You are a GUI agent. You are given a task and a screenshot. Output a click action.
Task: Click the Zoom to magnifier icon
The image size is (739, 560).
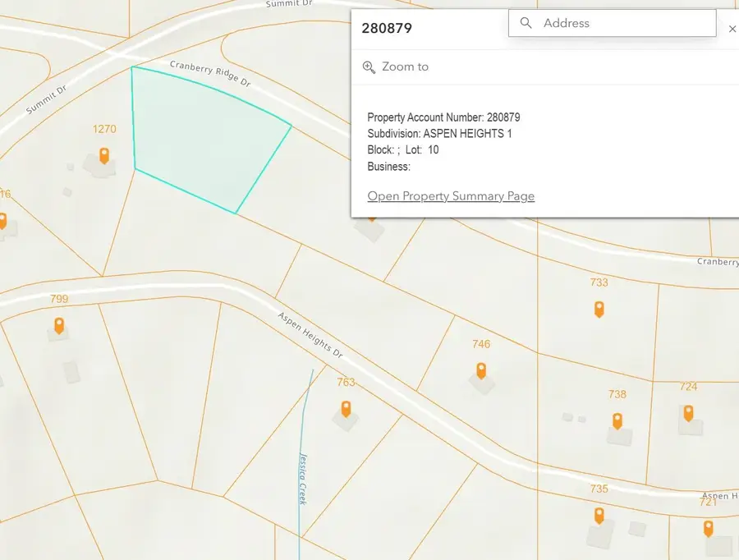pos(369,67)
